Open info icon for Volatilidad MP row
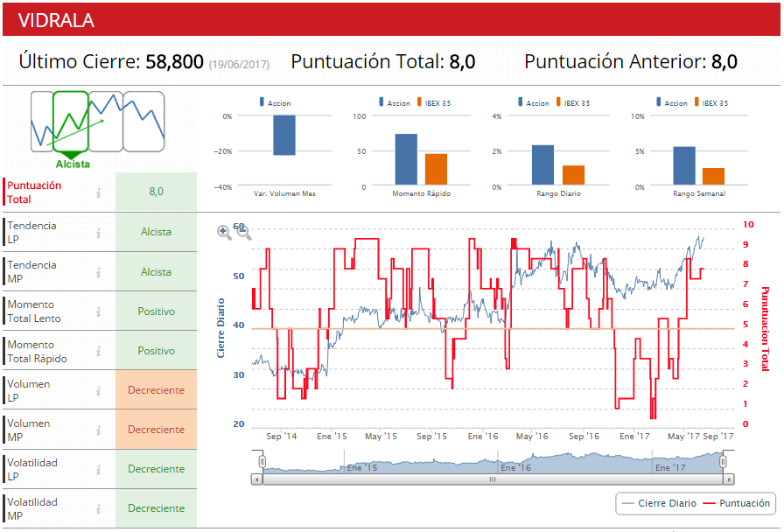 tap(99, 508)
